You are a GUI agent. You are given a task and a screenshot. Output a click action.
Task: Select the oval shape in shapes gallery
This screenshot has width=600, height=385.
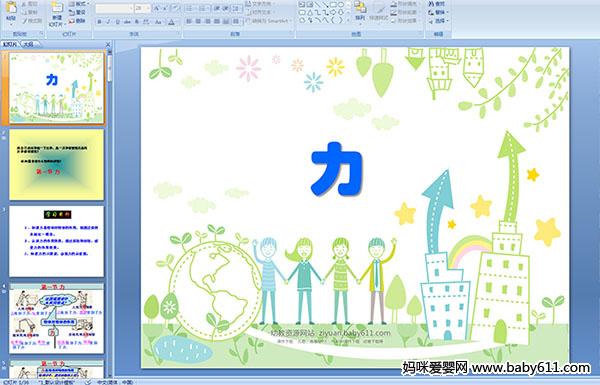(x=341, y=5)
